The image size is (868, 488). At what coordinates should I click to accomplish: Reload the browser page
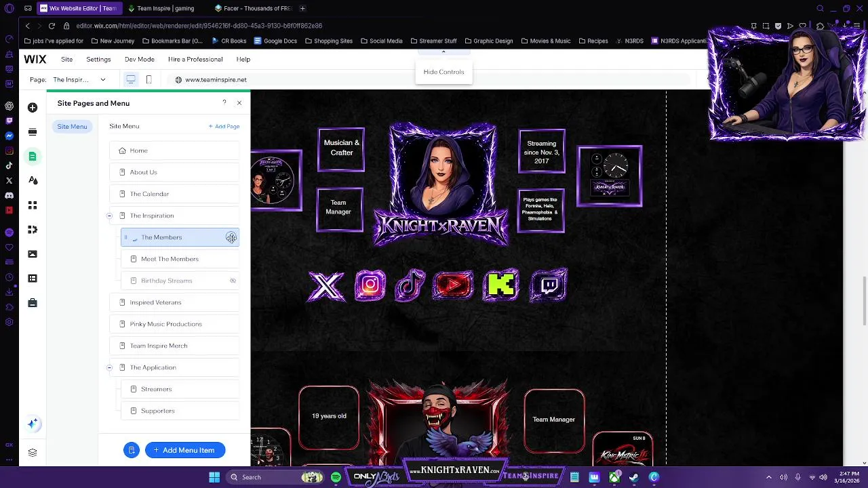[x=52, y=26]
